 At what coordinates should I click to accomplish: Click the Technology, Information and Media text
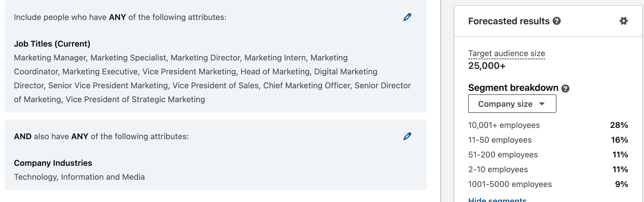pos(79,177)
